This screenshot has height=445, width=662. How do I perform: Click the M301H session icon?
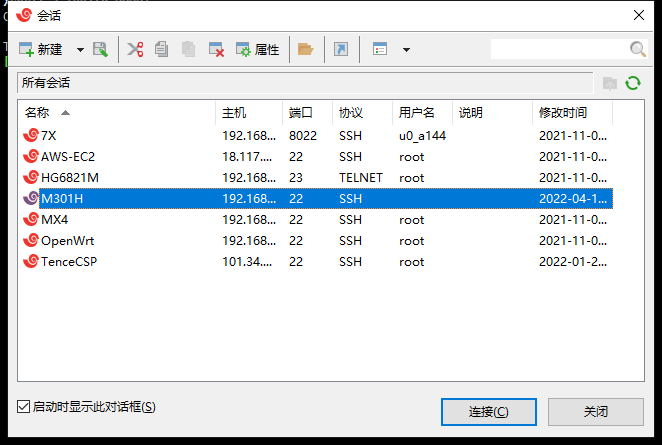(31, 198)
